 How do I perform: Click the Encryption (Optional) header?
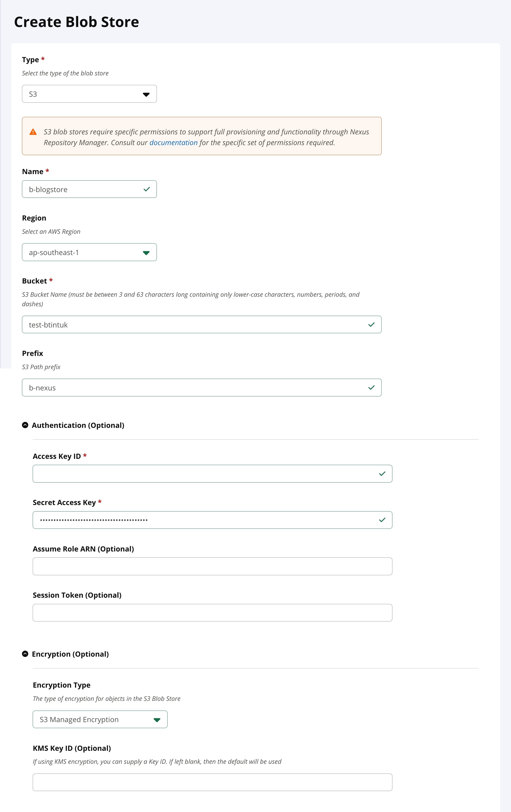[x=70, y=654]
